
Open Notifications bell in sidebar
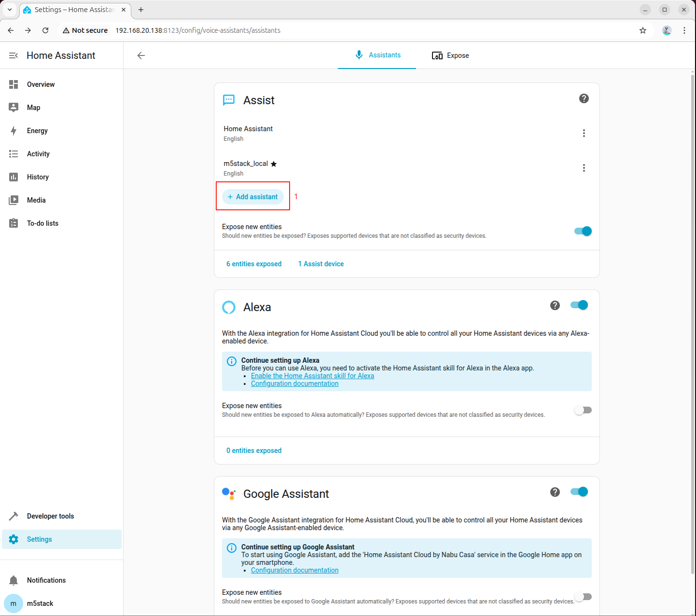[14, 580]
